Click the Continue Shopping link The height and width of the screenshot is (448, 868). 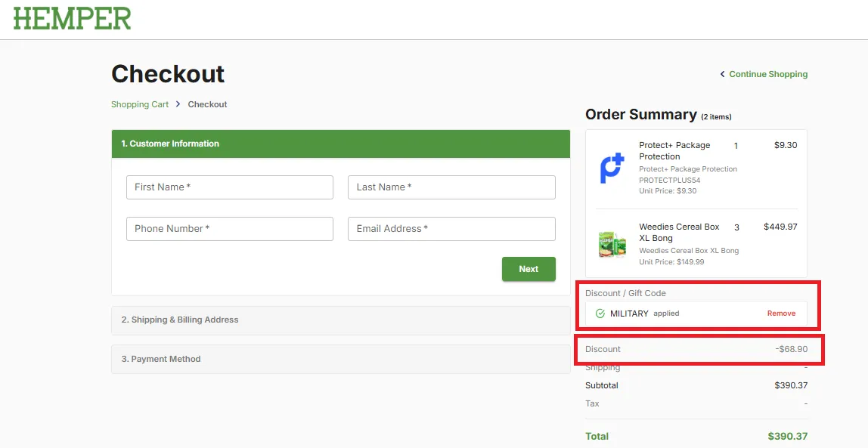767,74
